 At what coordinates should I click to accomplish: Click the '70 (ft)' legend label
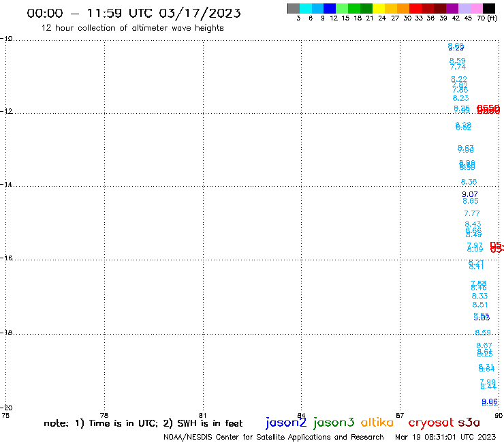coord(487,18)
